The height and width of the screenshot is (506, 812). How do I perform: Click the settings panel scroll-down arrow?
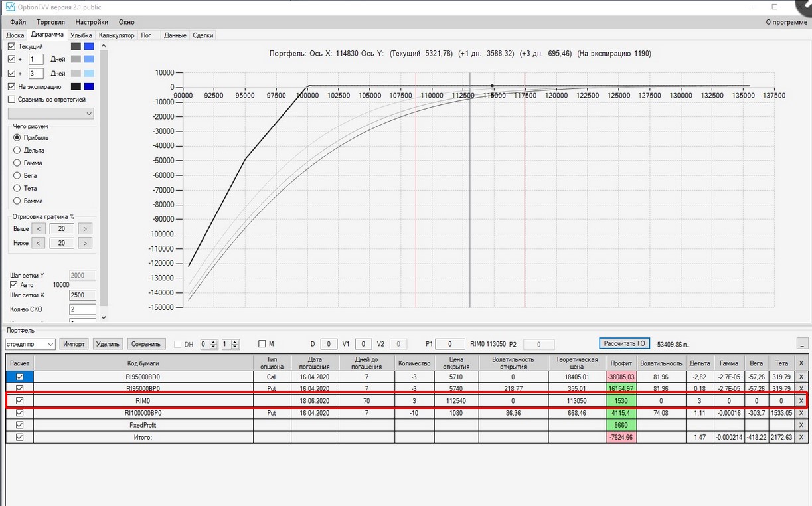(103, 317)
